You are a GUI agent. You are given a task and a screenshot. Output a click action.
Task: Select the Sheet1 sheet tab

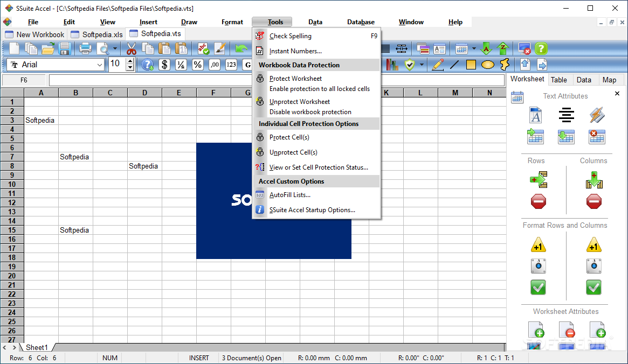[x=37, y=347]
